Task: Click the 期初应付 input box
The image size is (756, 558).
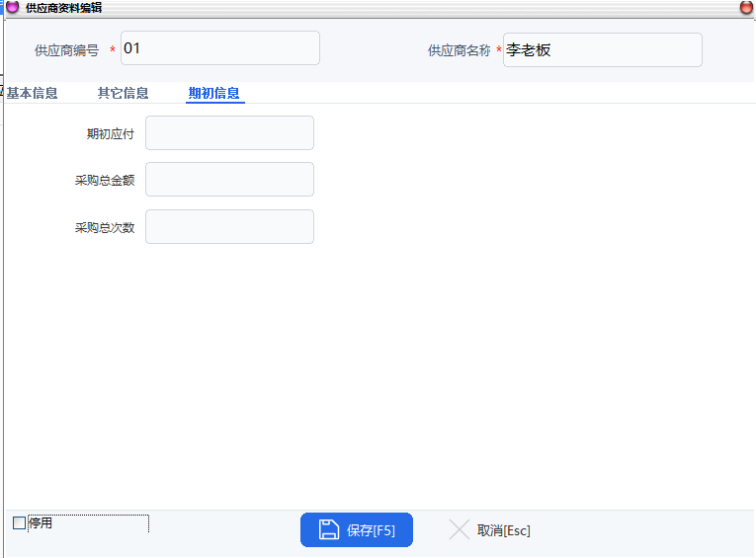Action: [x=229, y=133]
